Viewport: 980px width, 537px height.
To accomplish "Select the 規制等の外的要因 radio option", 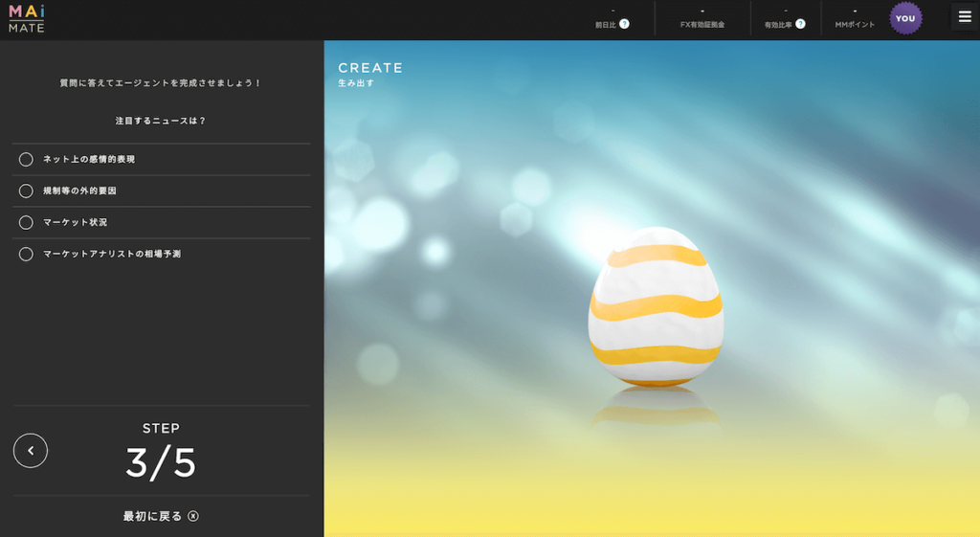I will click(26, 190).
